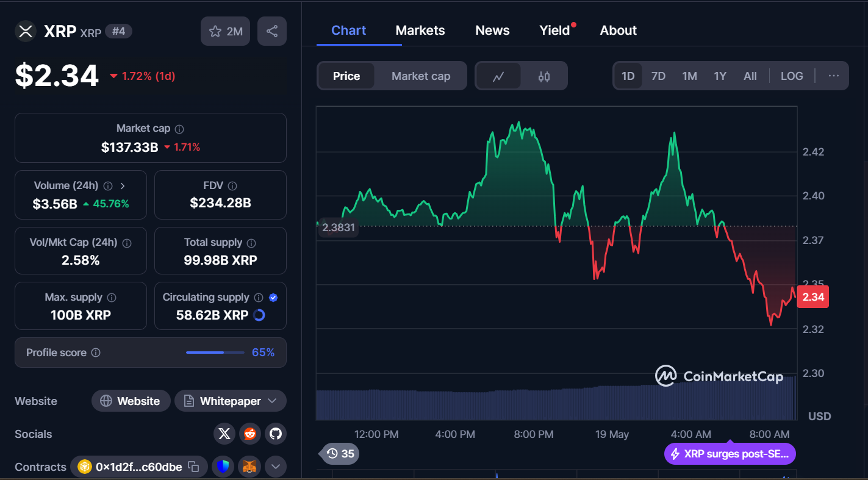Open the Markets tab

pyautogui.click(x=420, y=30)
